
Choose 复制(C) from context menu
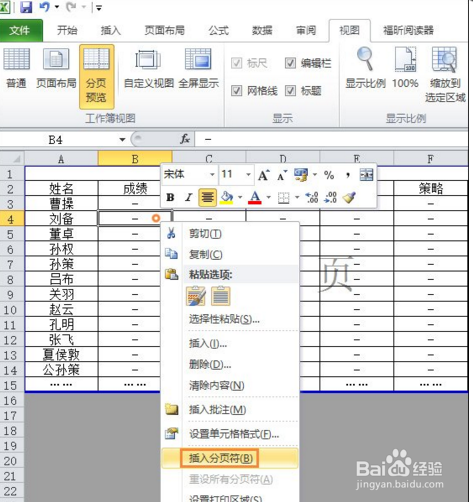206,255
